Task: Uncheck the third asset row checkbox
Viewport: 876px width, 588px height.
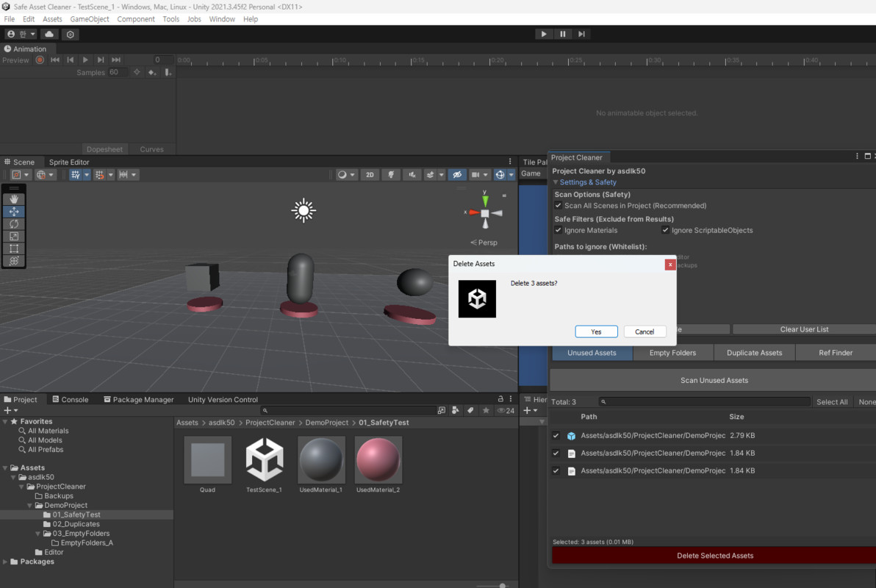Action: click(x=556, y=470)
